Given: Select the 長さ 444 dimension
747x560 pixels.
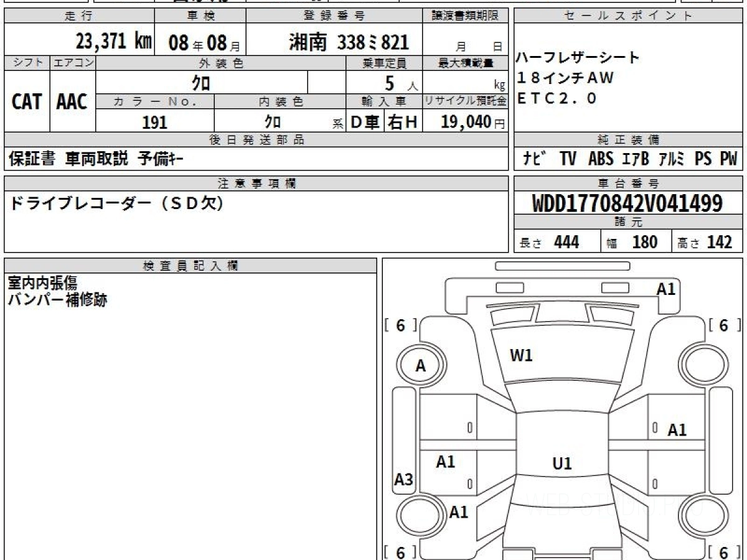Looking at the screenshot, I should (550, 242).
